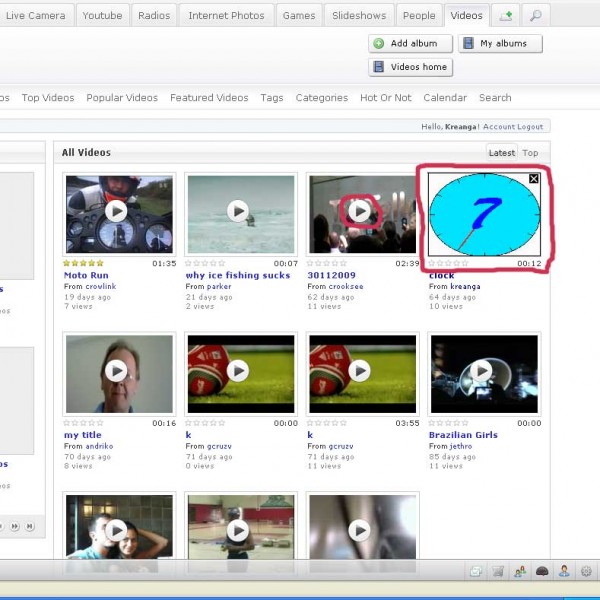Click the Account link
Image resolution: width=600 pixels, height=600 pixels.
coord(499,127)
